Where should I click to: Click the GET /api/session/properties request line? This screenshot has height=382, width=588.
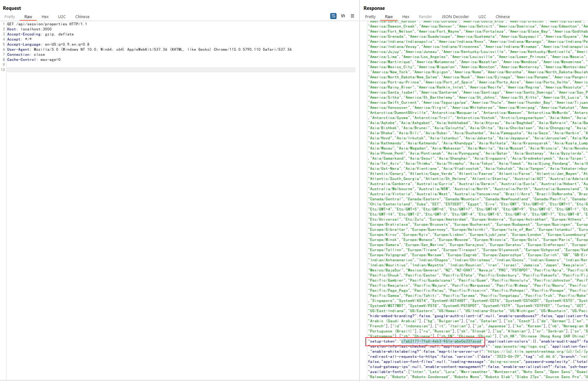[x=47, y=24]
